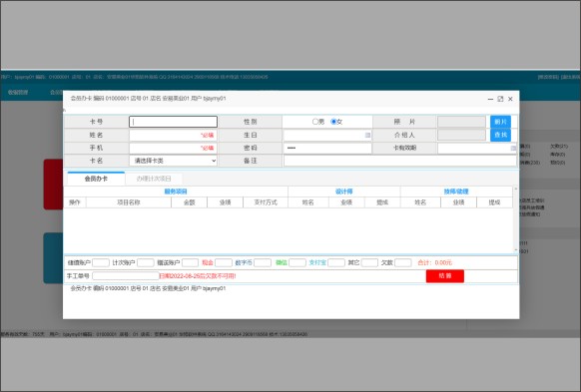
Task: Focus the 卡号 card number field
Action: point(173,122)
